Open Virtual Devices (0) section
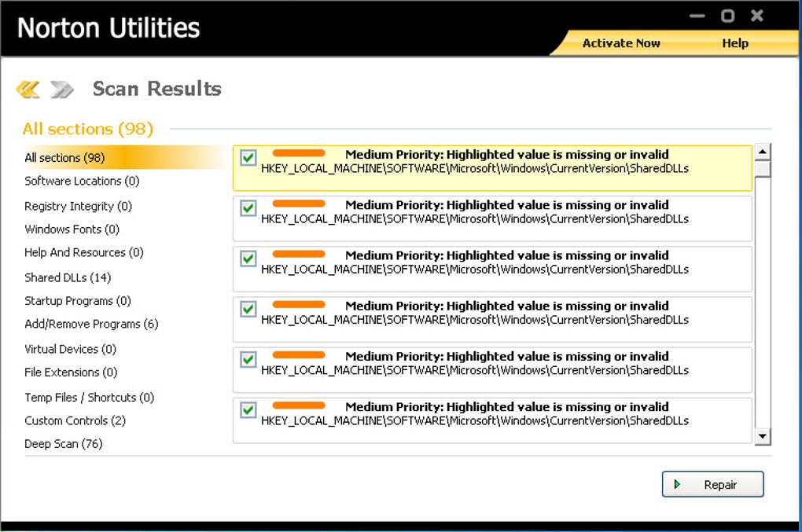 tap(71, 349)
